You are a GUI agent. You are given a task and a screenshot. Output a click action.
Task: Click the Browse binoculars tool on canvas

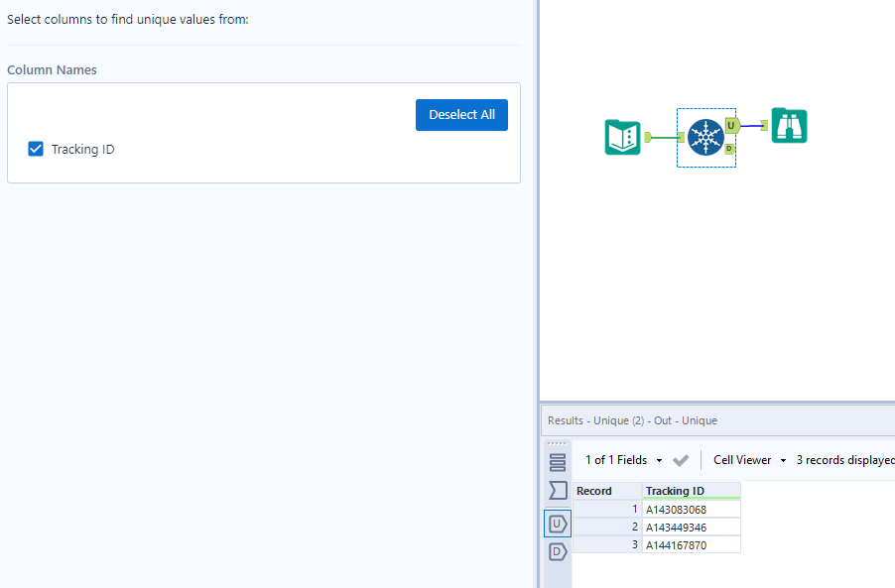coord(789,126)
